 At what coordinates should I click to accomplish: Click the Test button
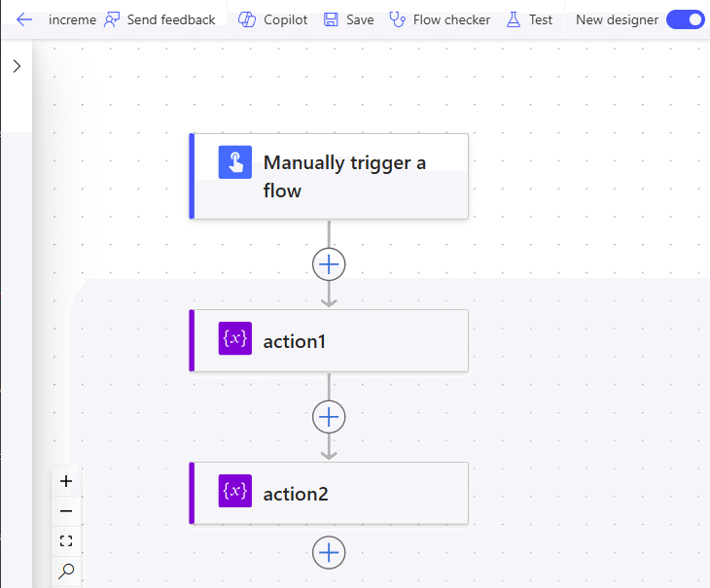(x=530, y=19)
